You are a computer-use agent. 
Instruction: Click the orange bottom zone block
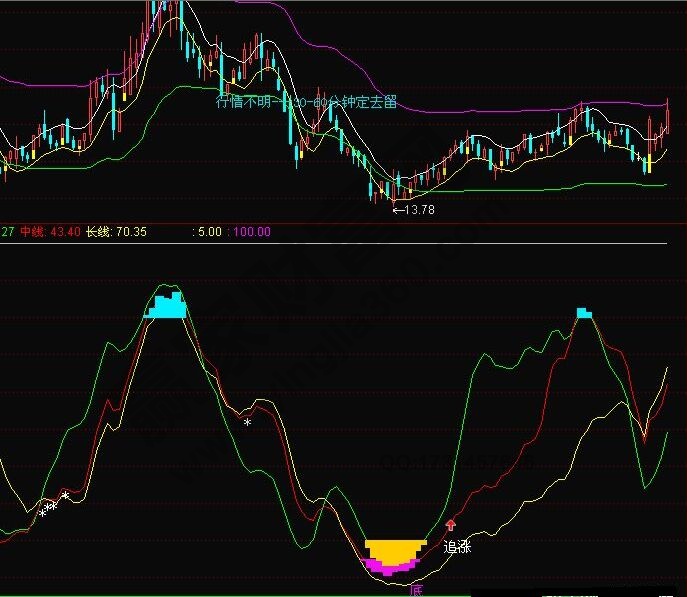(x=395, y=549)
